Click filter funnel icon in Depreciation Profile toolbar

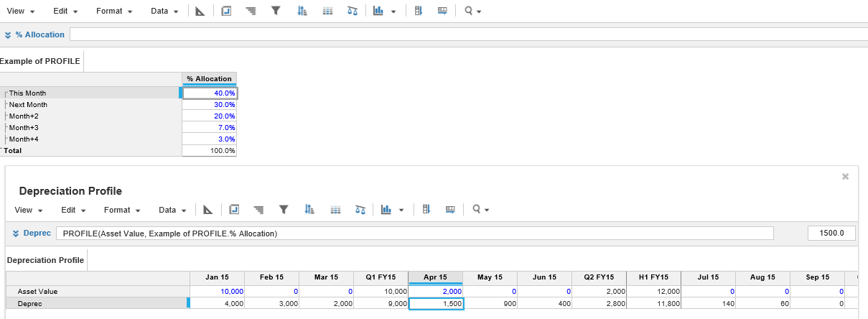(284, 210)
